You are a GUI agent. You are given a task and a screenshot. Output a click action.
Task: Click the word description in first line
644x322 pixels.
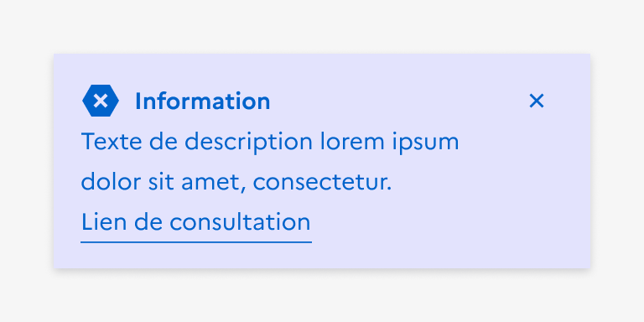tap(248, 142)
